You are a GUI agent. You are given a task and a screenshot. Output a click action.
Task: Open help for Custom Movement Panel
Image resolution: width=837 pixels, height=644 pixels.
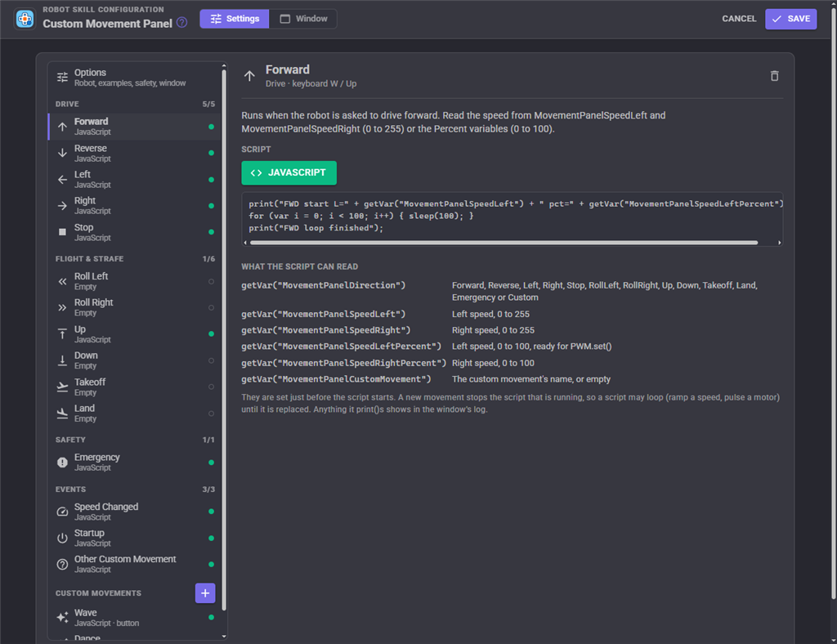tap(182, 23)
